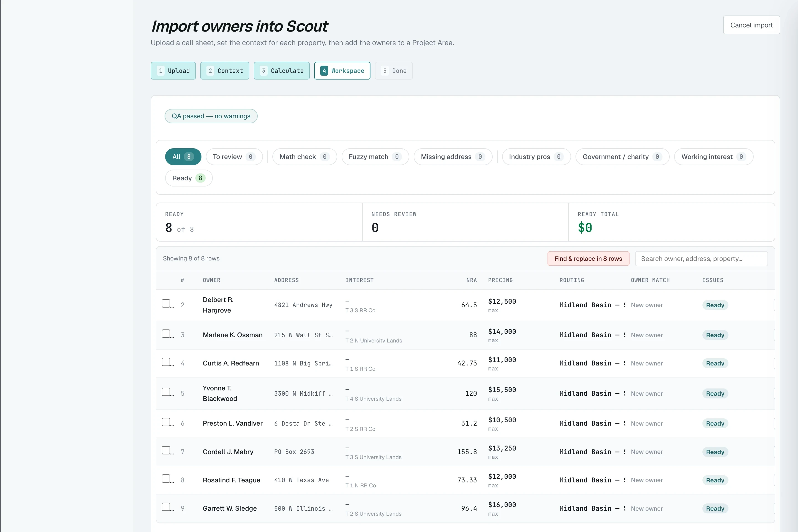Cancel the import
Screen dimensions: 798x532
tap(751, 25)
